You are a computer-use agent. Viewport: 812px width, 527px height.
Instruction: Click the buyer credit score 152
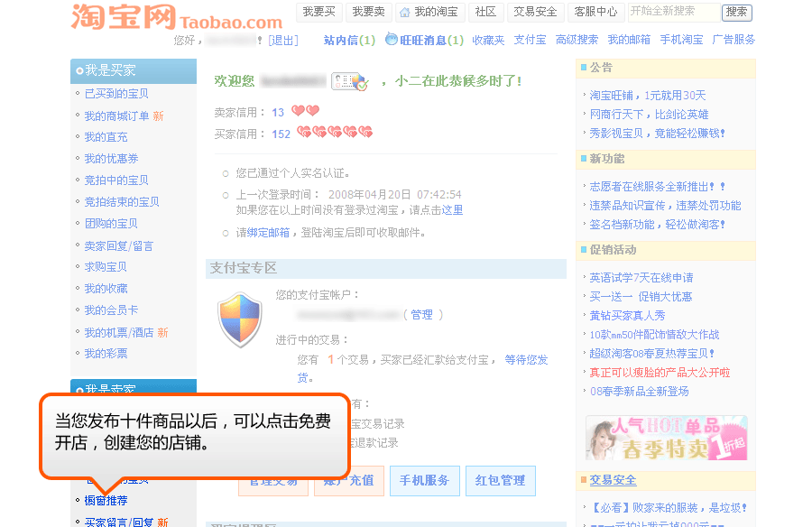coord(281,134)
